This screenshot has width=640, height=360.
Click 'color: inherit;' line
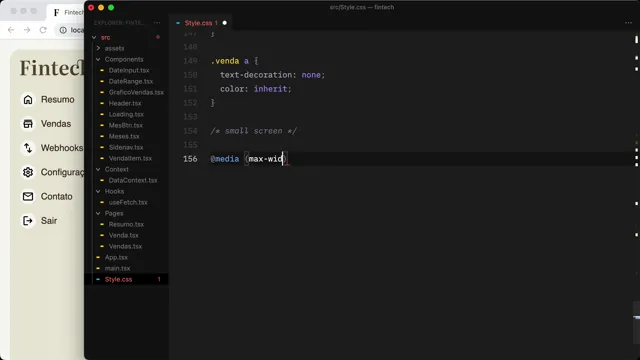256,89
